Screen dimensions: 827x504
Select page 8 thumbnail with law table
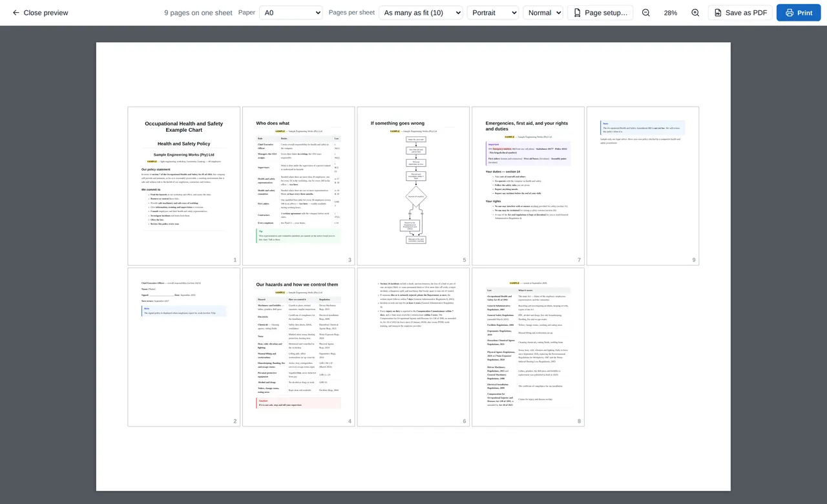pyautogui.click(x=528, y=347)
